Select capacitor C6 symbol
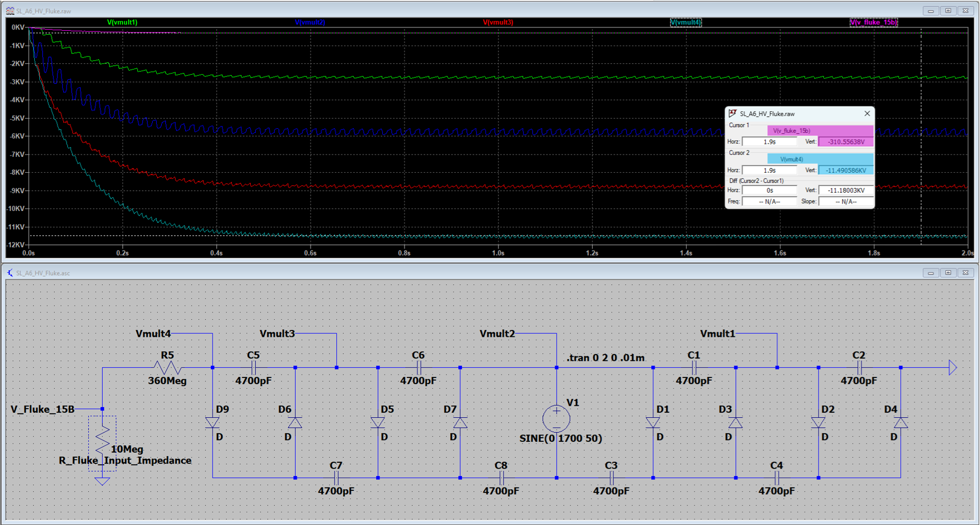 tap(419, 368)
